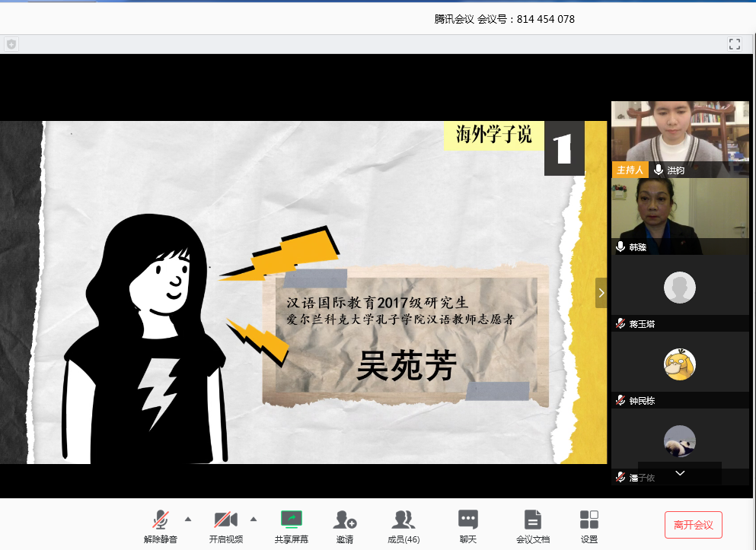Select 钟民栋's duck avatar tile

[680, 364]
